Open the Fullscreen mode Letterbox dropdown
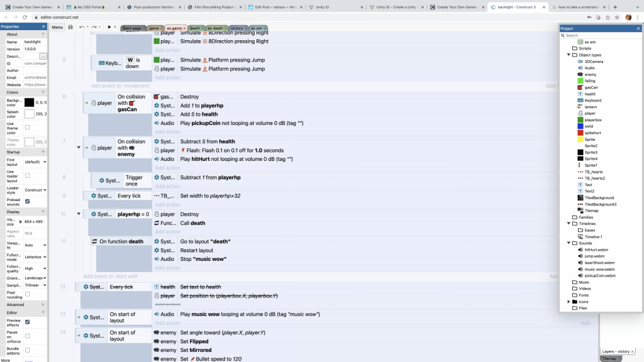The height and width of the screenshot is (362, 644). pyautogui.click(x=35, y=257)
